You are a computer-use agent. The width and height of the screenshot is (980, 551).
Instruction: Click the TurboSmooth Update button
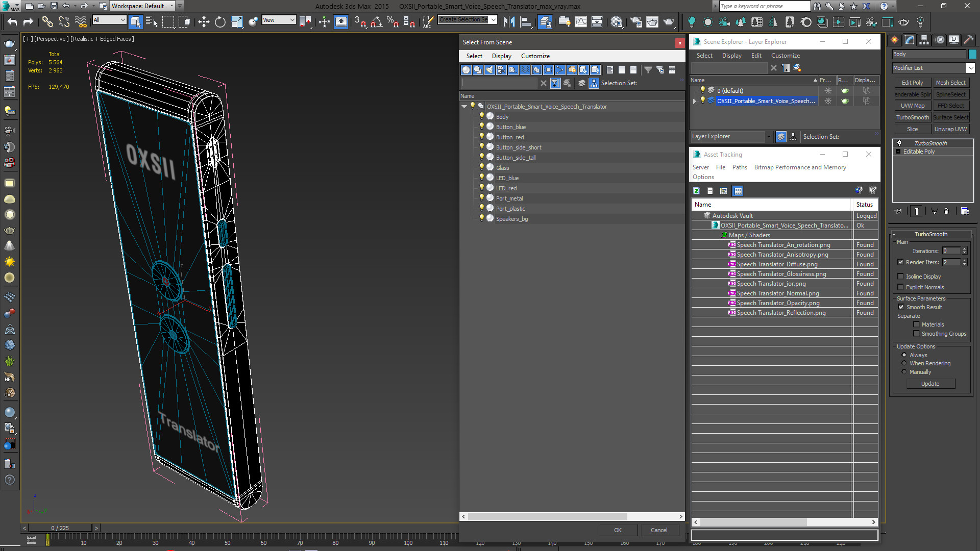(x=930, y=383)
